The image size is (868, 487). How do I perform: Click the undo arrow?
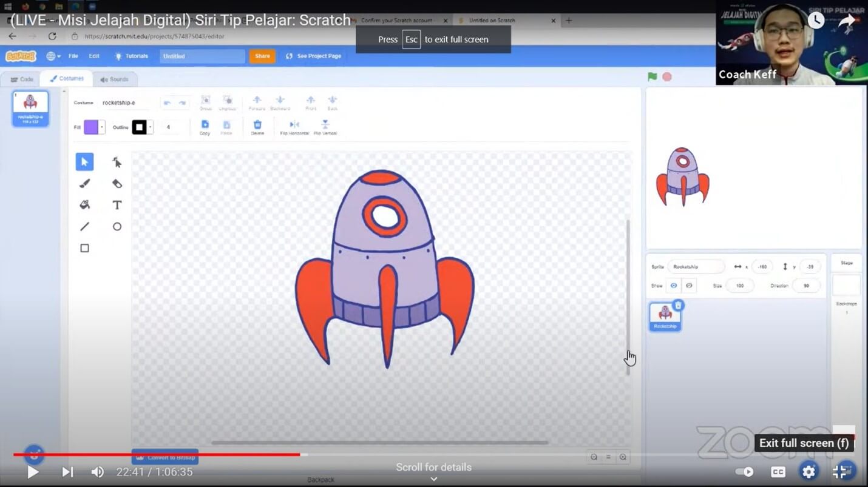[168, 103]
